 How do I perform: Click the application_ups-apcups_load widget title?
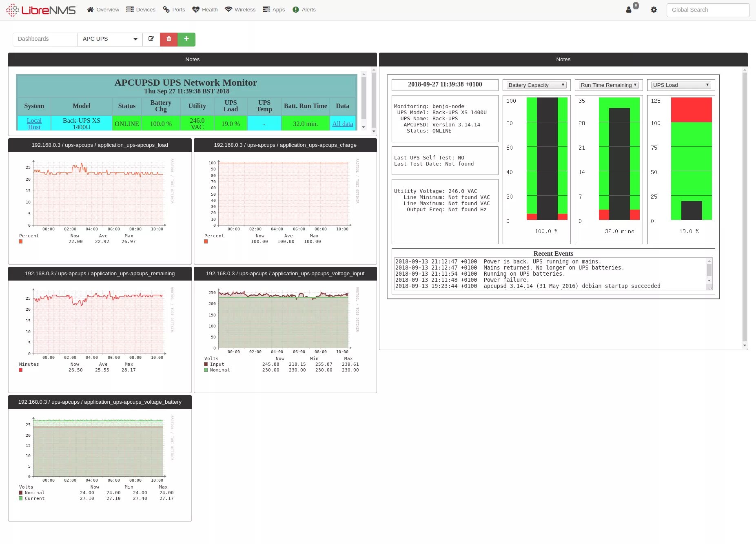pyautogui.click(x=100, y=145)
